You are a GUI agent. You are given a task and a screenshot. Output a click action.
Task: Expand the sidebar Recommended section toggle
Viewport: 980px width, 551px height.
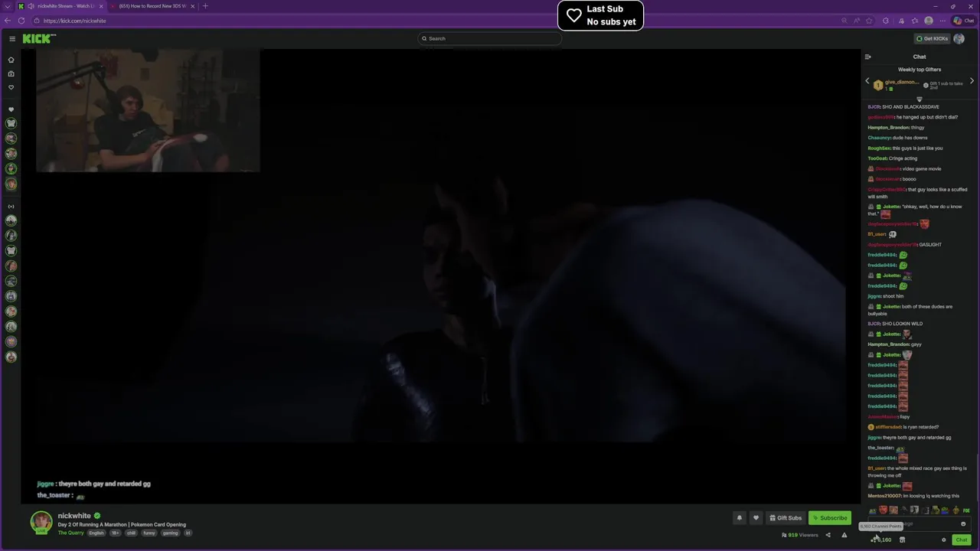[x=11, y=206]
